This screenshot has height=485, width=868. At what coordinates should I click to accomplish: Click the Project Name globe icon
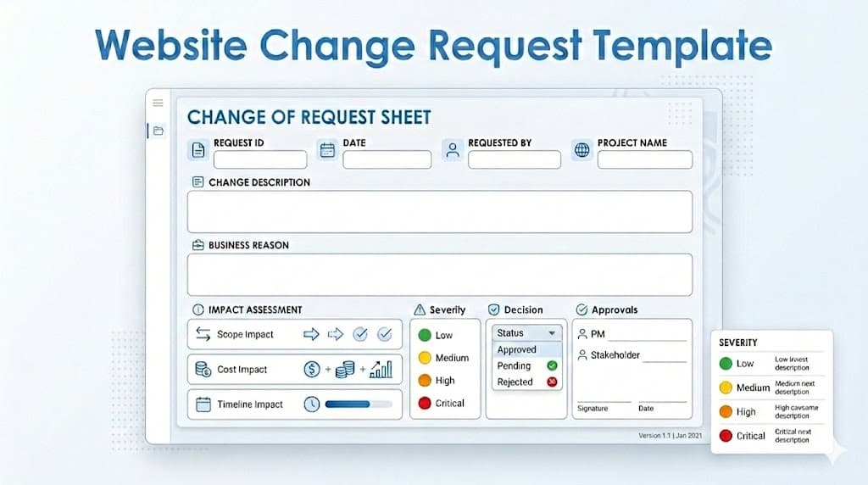[x=581, y=150]
